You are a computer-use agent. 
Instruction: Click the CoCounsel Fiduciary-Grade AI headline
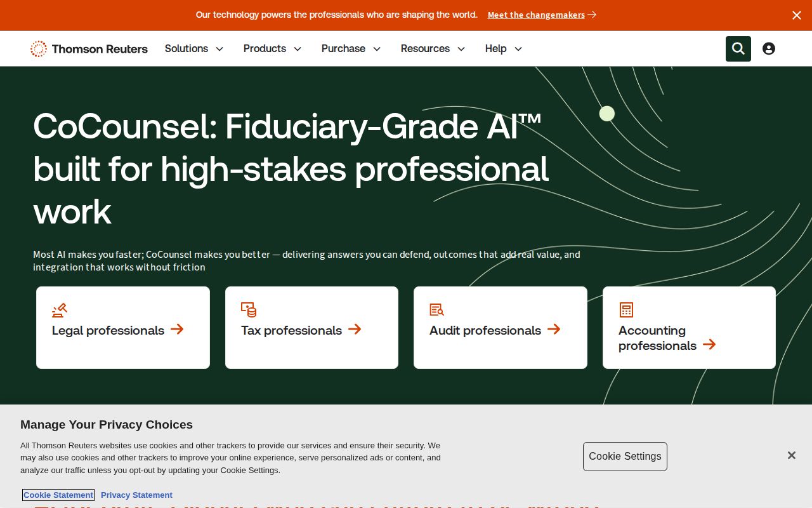(291, 169)
